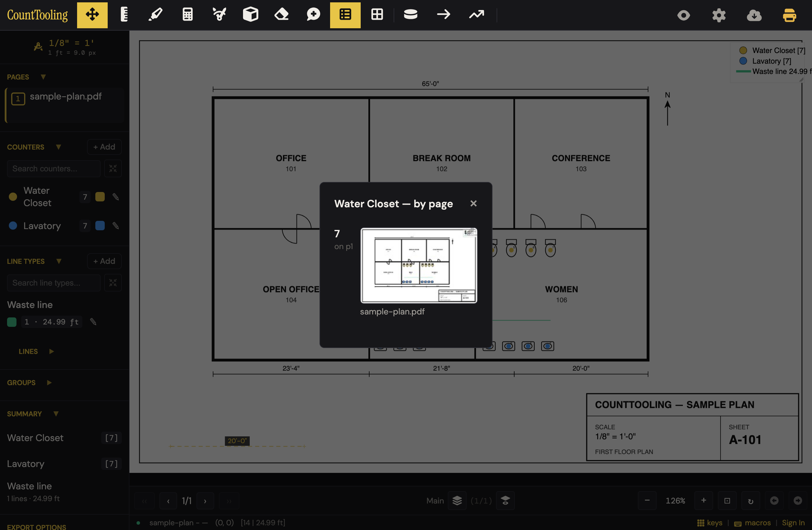Image resolution: width=812 pixels, height=530 pixels.
Task: Click the rotate view button
Action: [751, 501]
